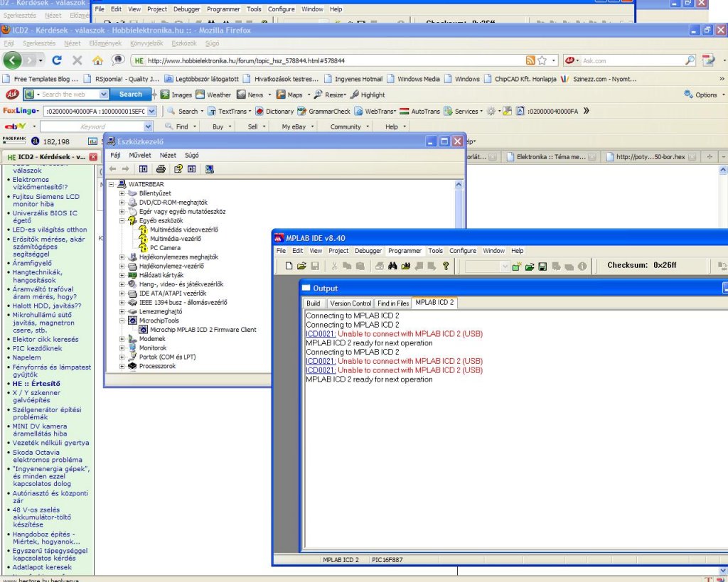Viewport: 728px width, 582px height.
Task: Switch to the Version Control tab
Action: pyautogui.click(x=350, y=303)
